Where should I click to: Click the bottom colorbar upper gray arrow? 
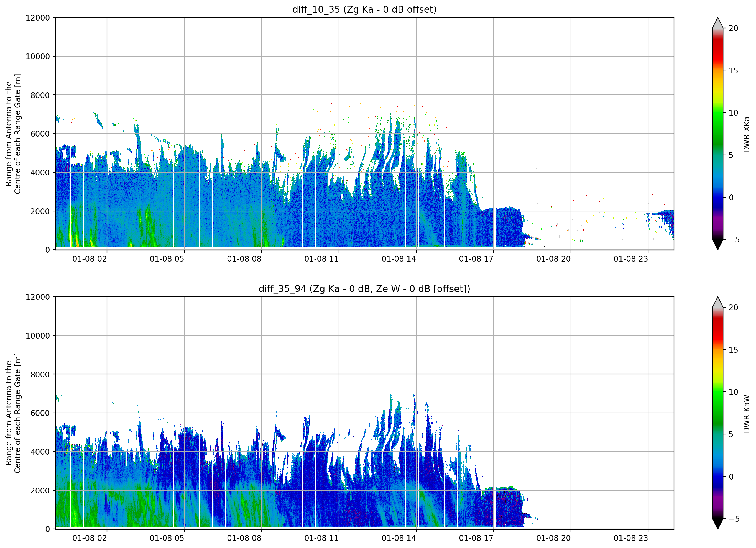pos(718,302)
